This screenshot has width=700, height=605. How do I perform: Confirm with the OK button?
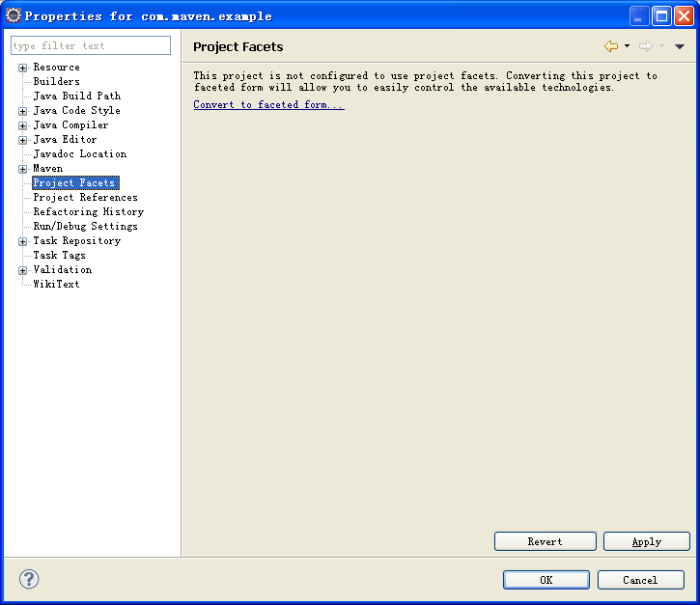pyautogui.click(x=546, y=580)
